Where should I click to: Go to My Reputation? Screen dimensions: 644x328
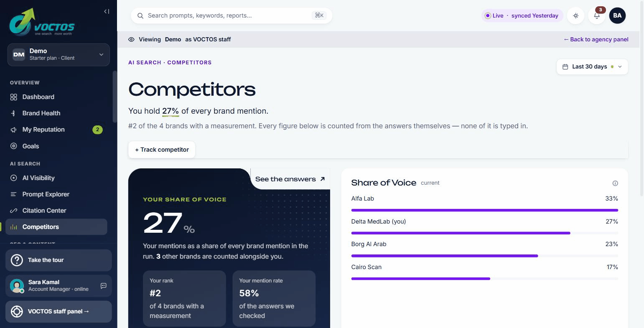56,130
